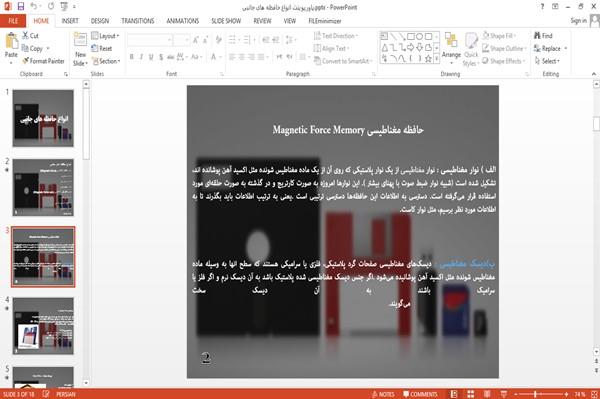Decrease font size with the small A icon
600x399 pixels.
point(205,39)
